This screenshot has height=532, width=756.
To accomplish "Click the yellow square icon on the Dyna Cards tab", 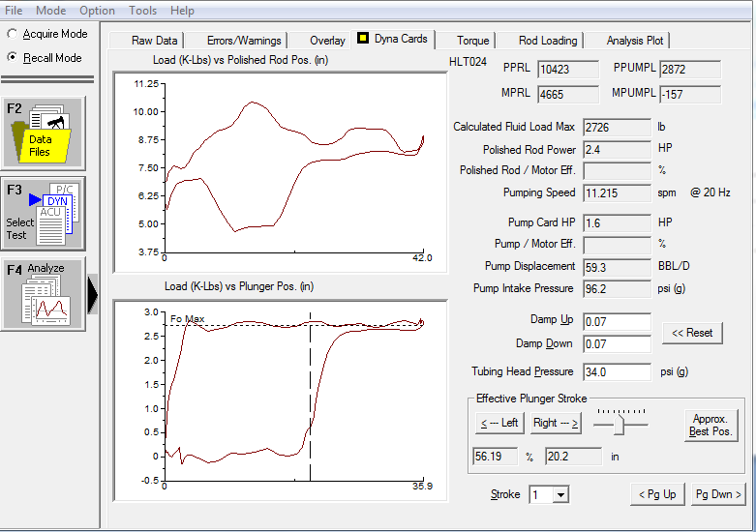I will click(363, 38).
